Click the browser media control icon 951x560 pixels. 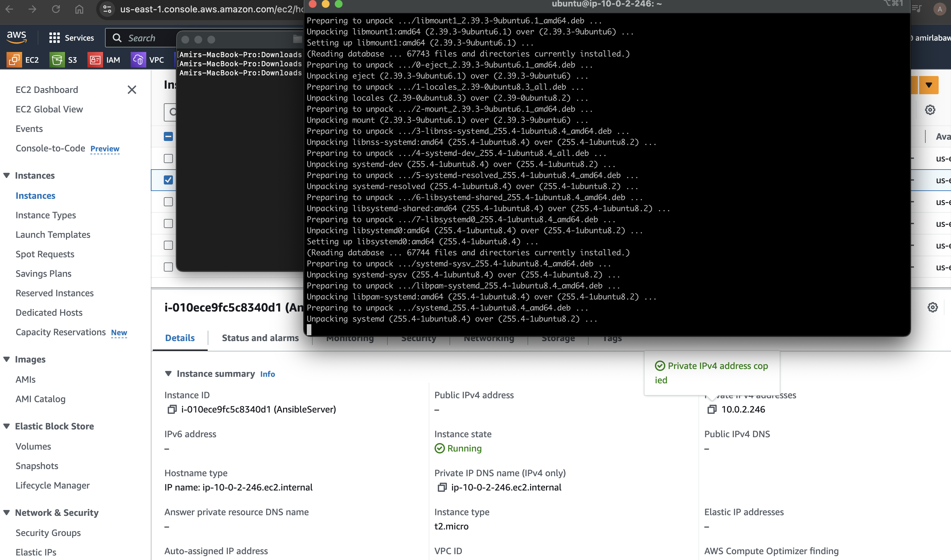click(917, 8)
